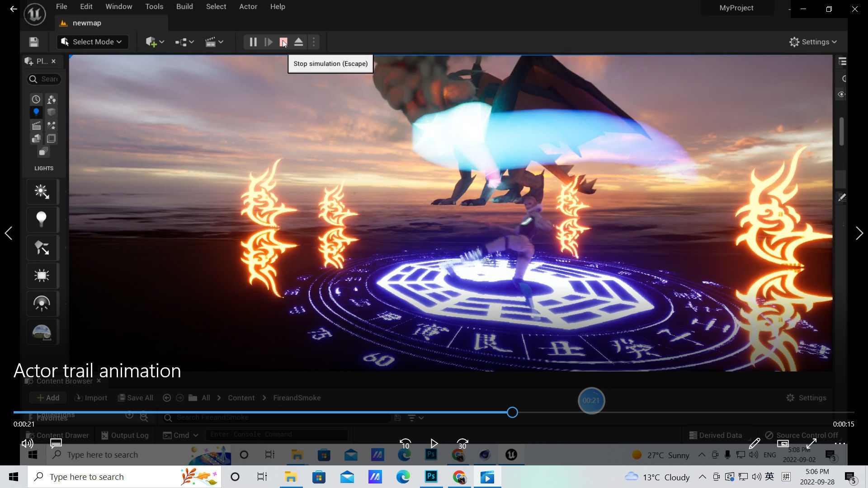
Task: Open the play options three-dot menu
Action: click(x=314, y=42)
